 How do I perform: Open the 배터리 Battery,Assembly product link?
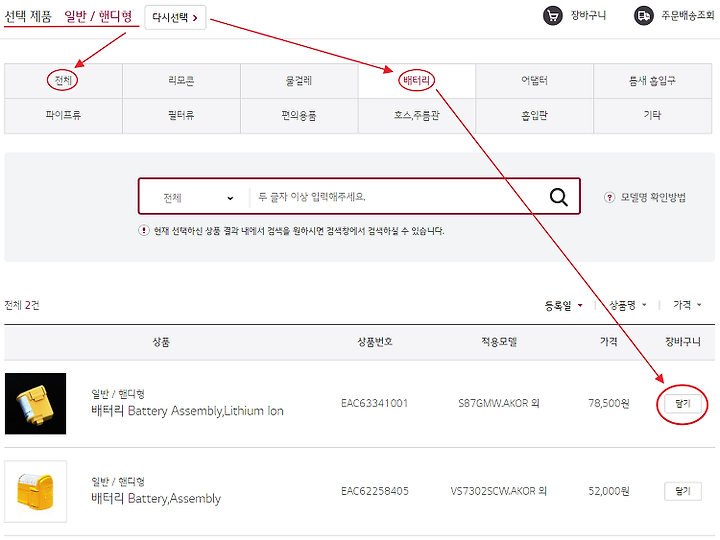(x=156, y=498)
